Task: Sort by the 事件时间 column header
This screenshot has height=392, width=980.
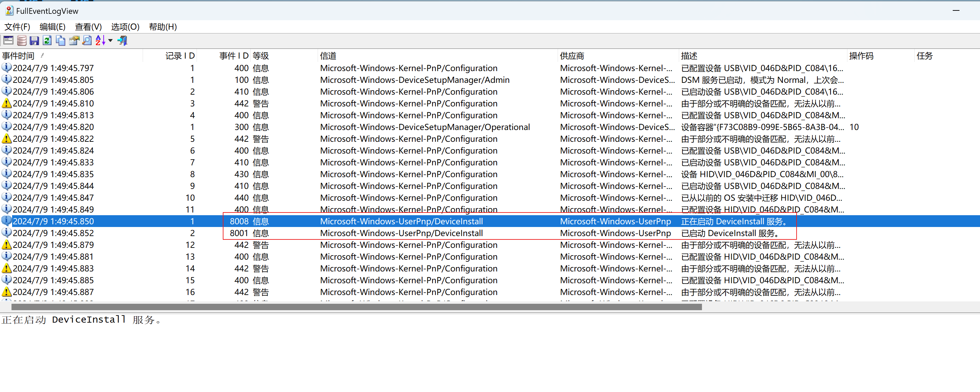Action: (18, 56)
